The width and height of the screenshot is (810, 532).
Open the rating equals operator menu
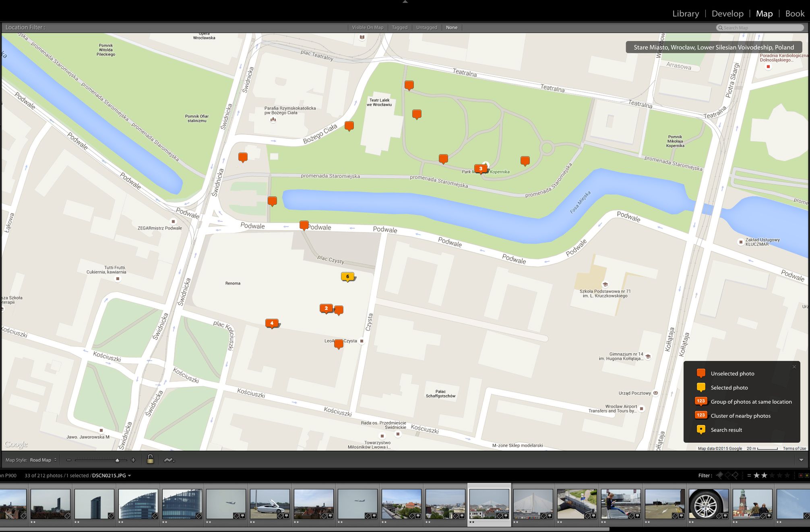coord(749,475)
